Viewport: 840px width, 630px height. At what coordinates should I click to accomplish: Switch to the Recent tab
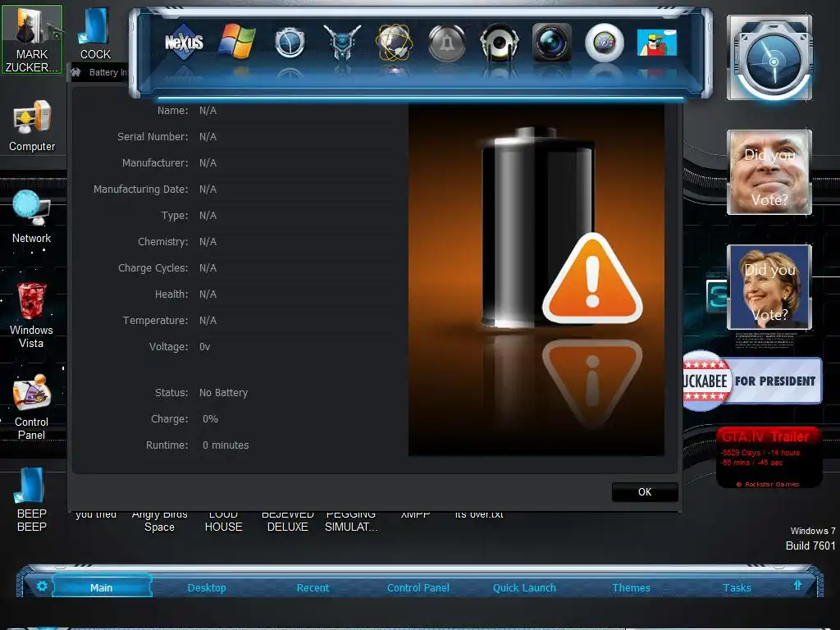[313, 587]
